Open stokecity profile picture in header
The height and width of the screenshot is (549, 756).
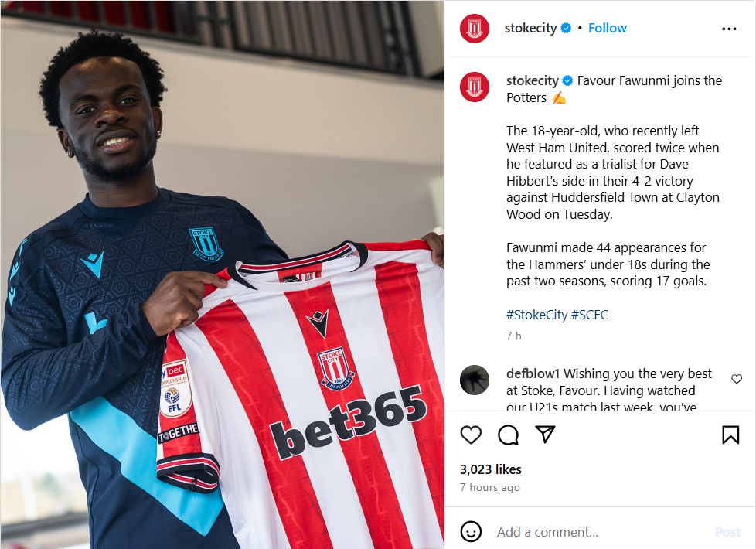(x=475, y=29)
